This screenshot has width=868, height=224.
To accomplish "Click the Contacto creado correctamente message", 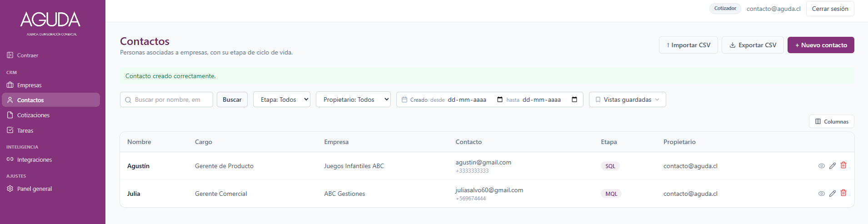I will coord(170,76).
